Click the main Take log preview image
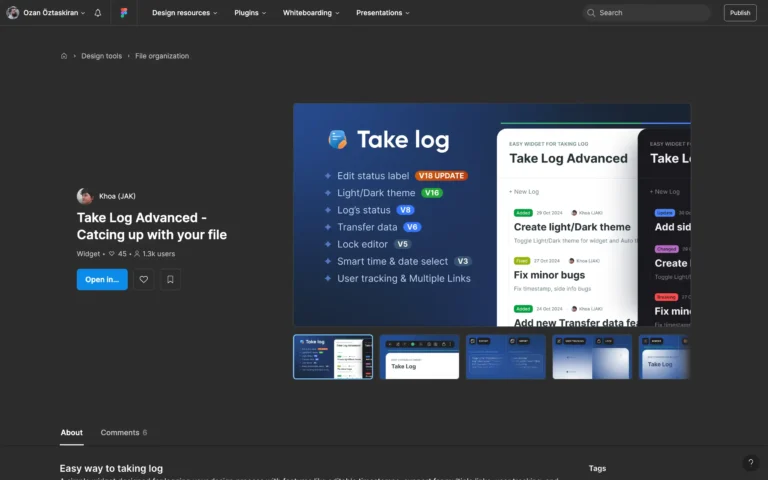 tap(492, 215)
